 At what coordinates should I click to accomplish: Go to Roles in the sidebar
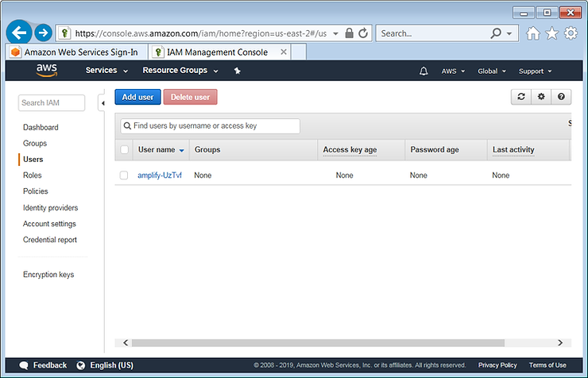[x=33, y=175]
